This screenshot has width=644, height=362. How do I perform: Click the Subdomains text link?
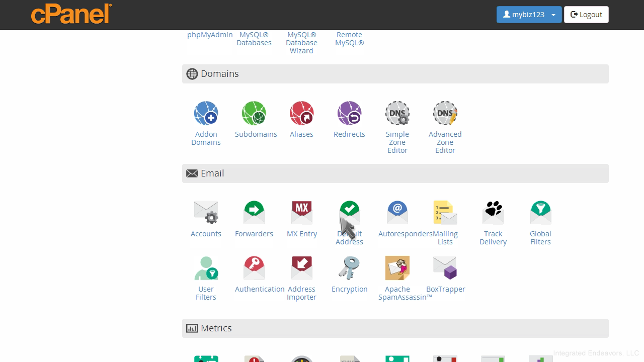tap(256, 134)
